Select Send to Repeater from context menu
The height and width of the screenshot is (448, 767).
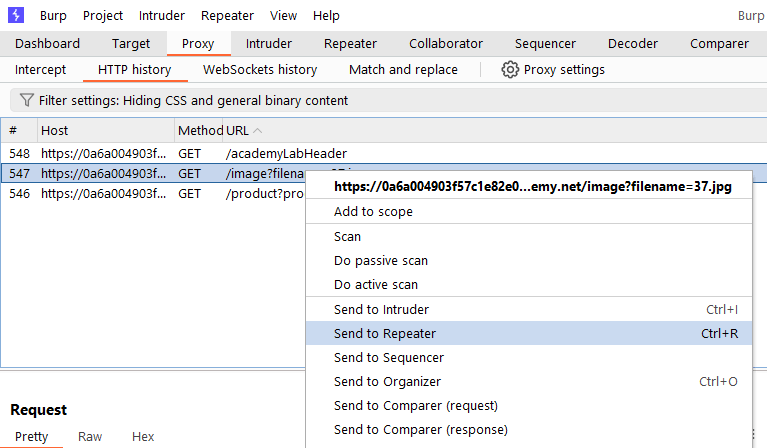[385, 334]
